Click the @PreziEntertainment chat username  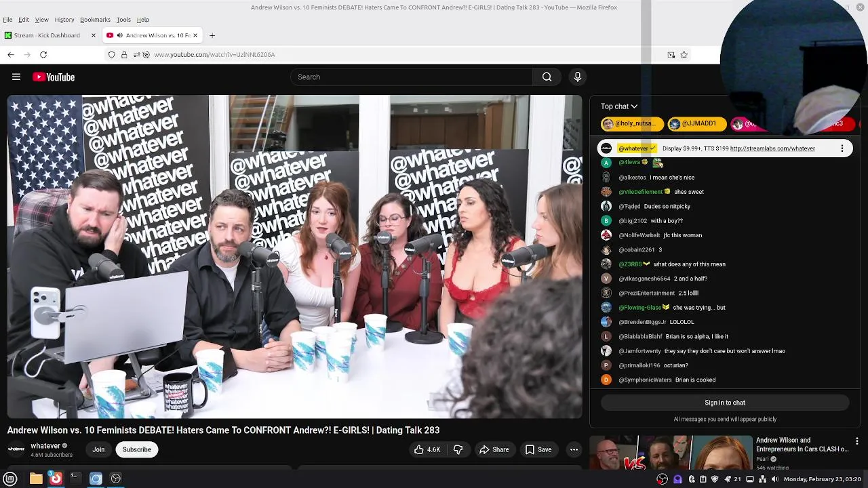(646, 293)
